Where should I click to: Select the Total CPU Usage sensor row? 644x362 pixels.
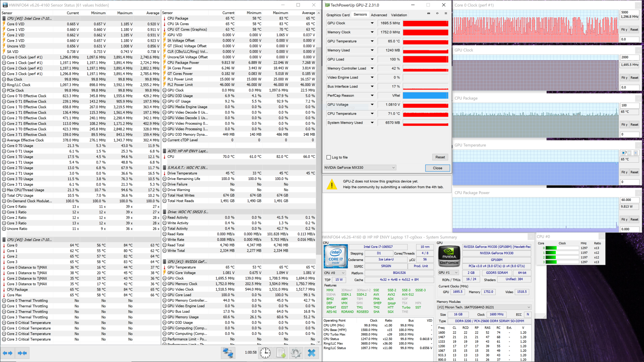80,195
